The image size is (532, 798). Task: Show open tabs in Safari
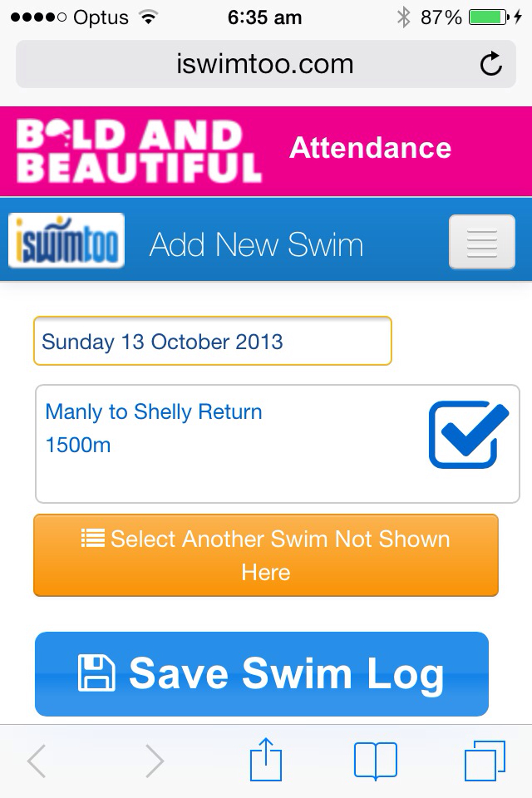[485, 761]
